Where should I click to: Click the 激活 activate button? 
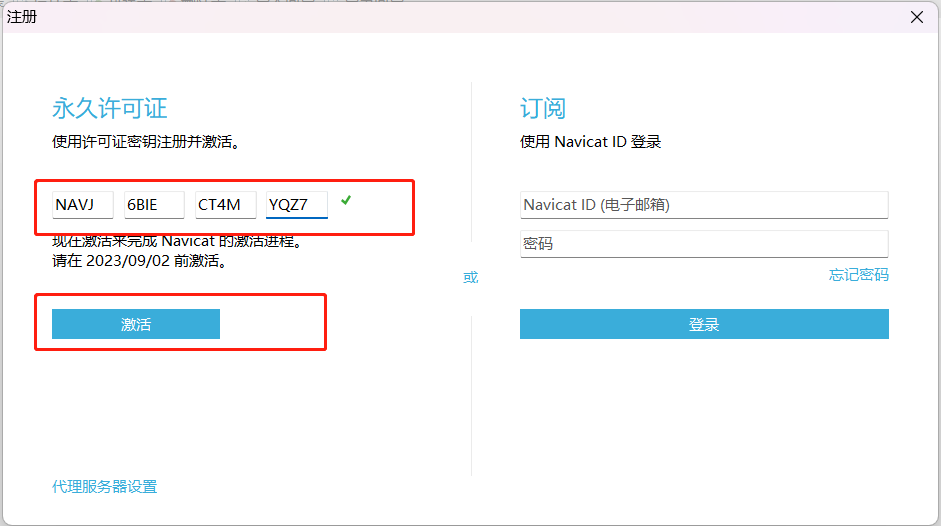click(136, 324)
